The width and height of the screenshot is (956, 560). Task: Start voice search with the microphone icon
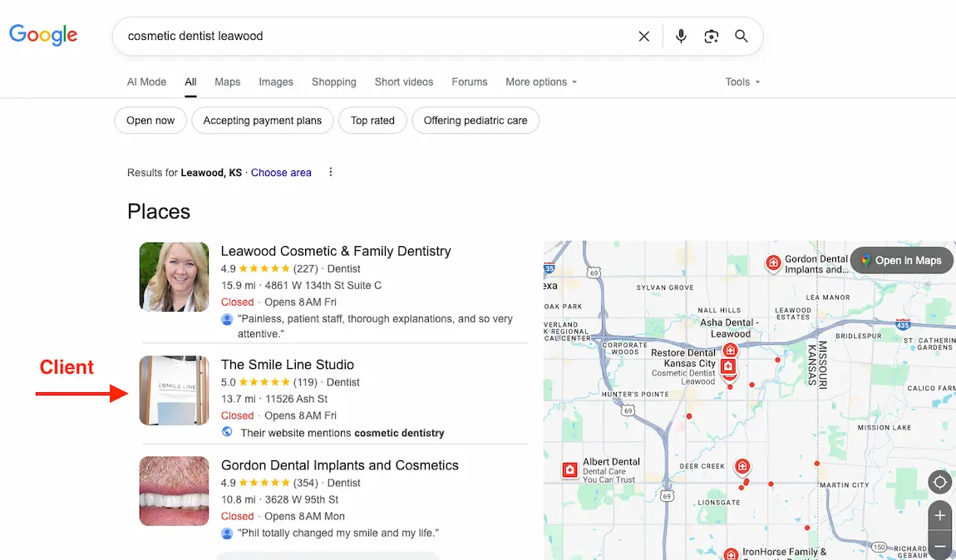click(x=681, y=37)
